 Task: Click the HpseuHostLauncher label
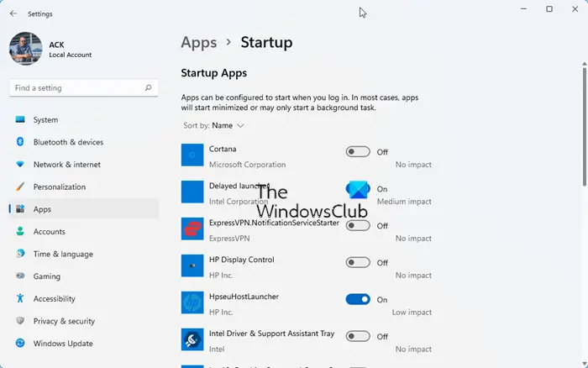click(x=244, y=297)
